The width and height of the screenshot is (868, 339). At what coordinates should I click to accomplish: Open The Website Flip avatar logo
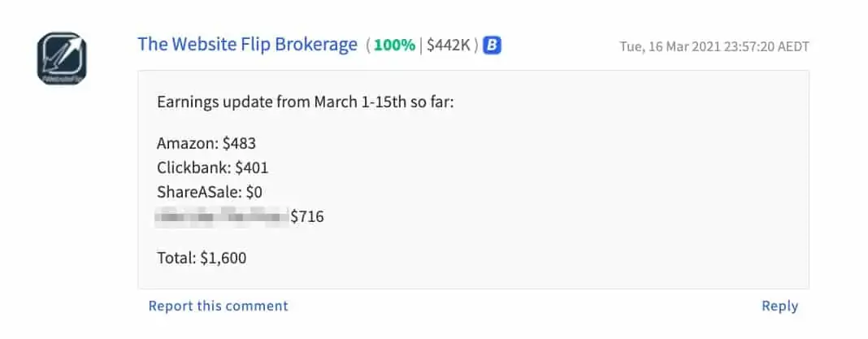tap(62, 59)
